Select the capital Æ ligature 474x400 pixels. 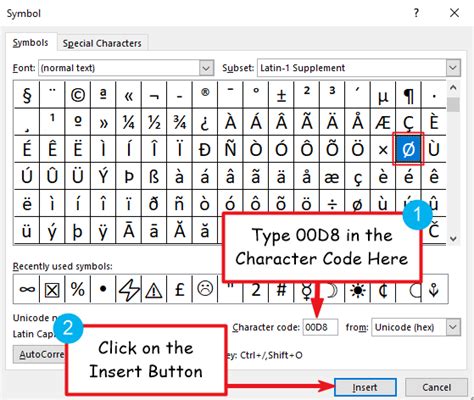click(383, 122)
